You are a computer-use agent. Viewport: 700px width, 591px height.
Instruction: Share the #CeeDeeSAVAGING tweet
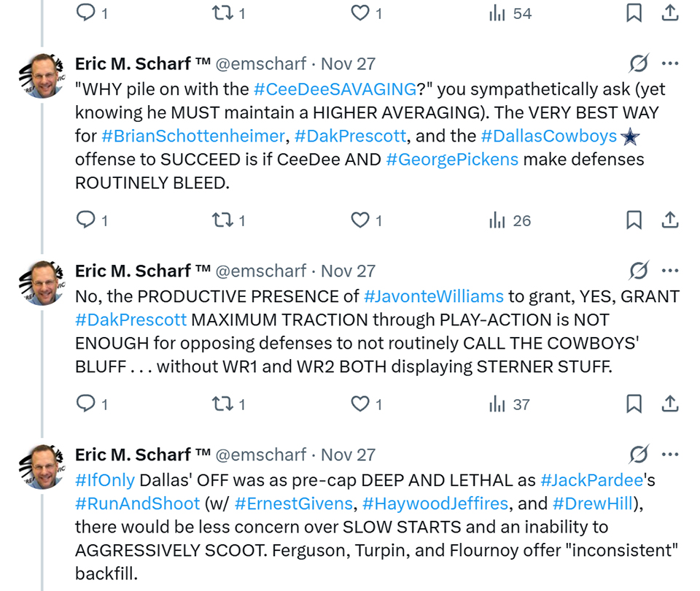coord(670,220)
